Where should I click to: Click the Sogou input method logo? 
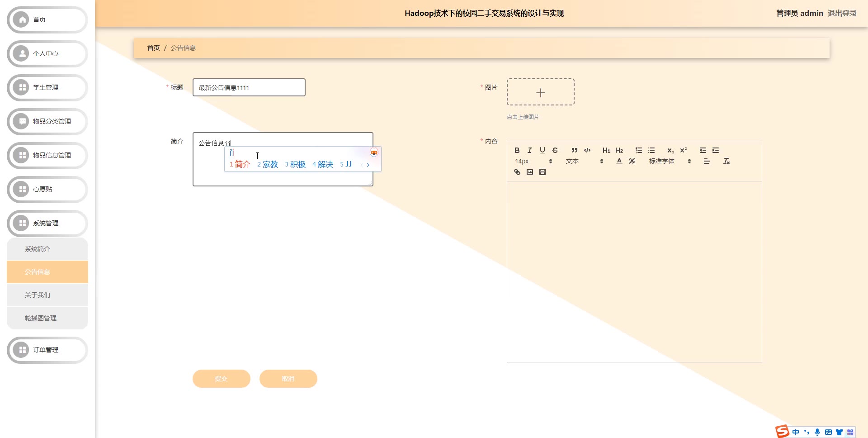click(782, 432)
